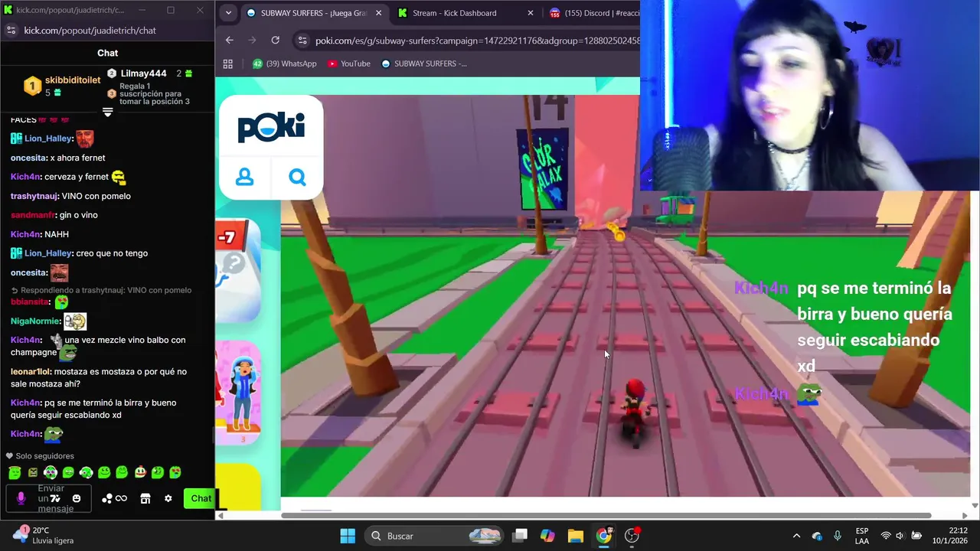Viewport: 980px width, 551px height.
Task: Open Poki user profile icon
Action: [x=245, y=178]
